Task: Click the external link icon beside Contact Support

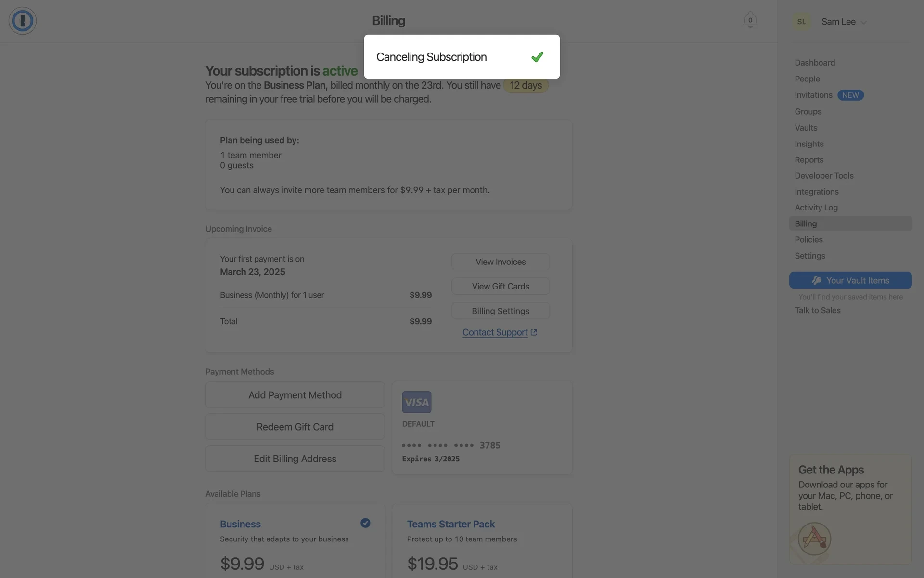Action: (x=534, y=332)
